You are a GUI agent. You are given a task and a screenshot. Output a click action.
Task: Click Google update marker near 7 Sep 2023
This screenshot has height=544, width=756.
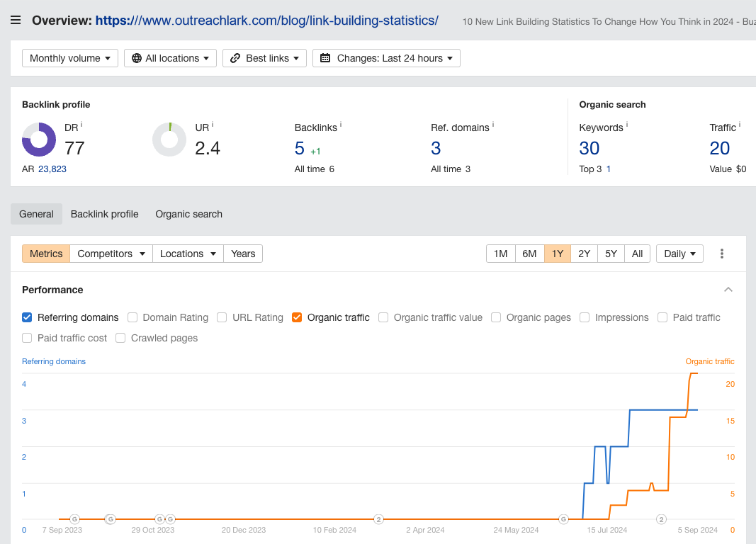click(74, 519)
